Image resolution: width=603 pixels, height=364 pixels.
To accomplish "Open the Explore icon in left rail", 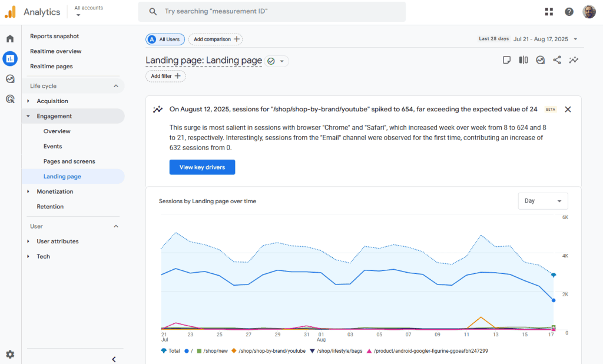I will (x=10, y=79).
